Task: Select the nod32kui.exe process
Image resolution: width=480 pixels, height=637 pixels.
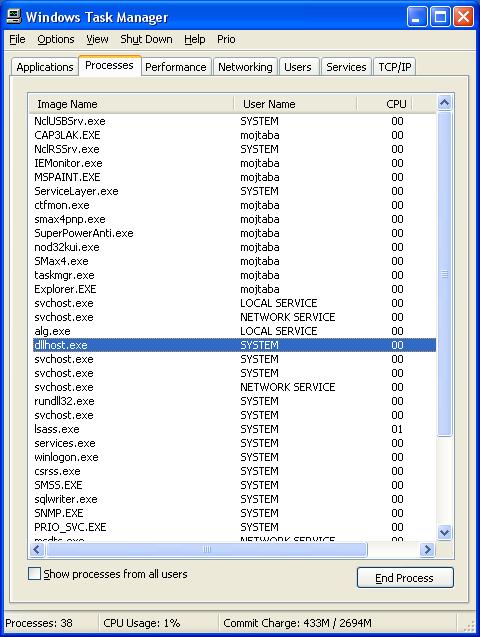Action: click(234, 247)
